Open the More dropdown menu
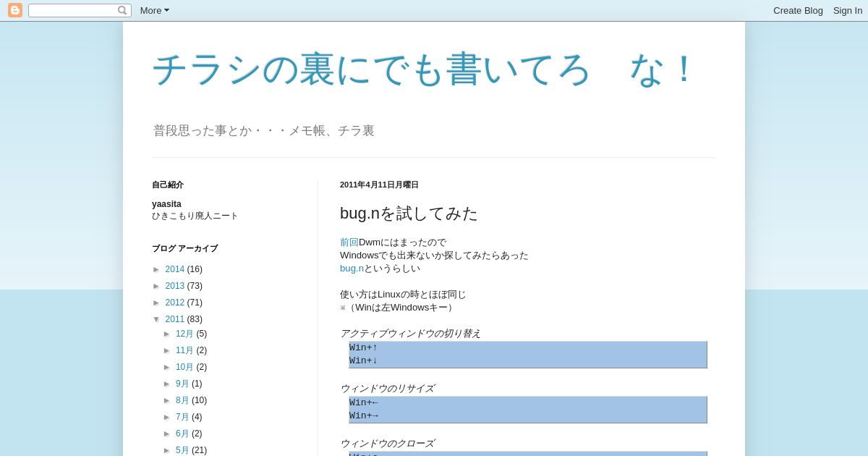This screenshot has width=868, height=456. click(x=155, y=10)
